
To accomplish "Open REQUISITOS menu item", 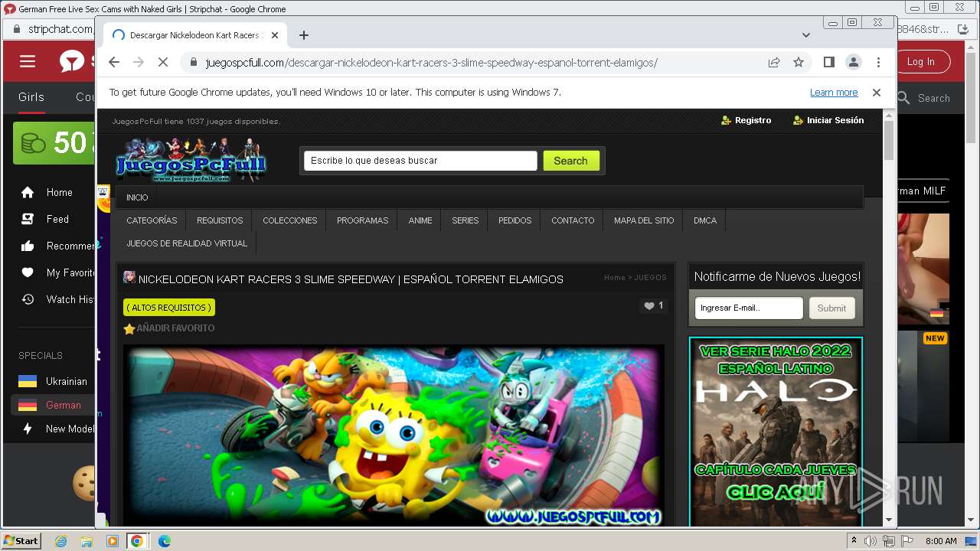I will pyautogui.click(x=220, y=220).
